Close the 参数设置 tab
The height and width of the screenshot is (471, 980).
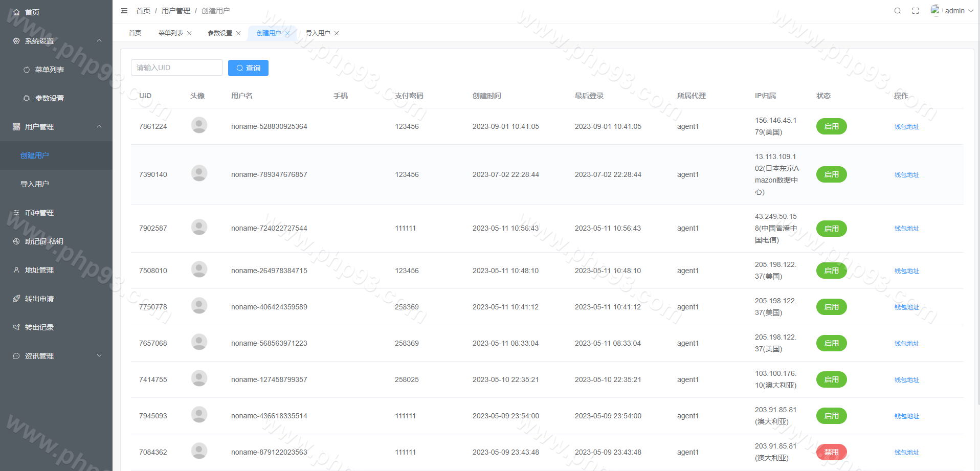tap(238, 33)
